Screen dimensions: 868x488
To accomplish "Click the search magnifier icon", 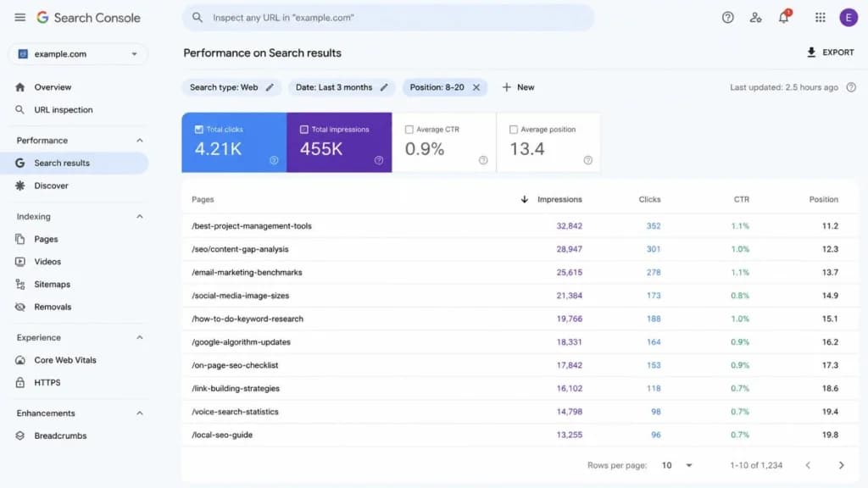I will click(x=197, y=18).
